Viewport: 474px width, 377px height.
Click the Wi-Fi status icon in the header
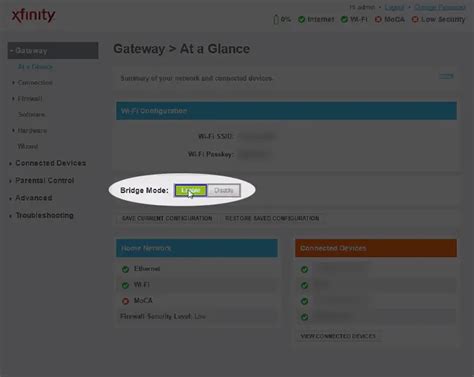click(344, 19)
